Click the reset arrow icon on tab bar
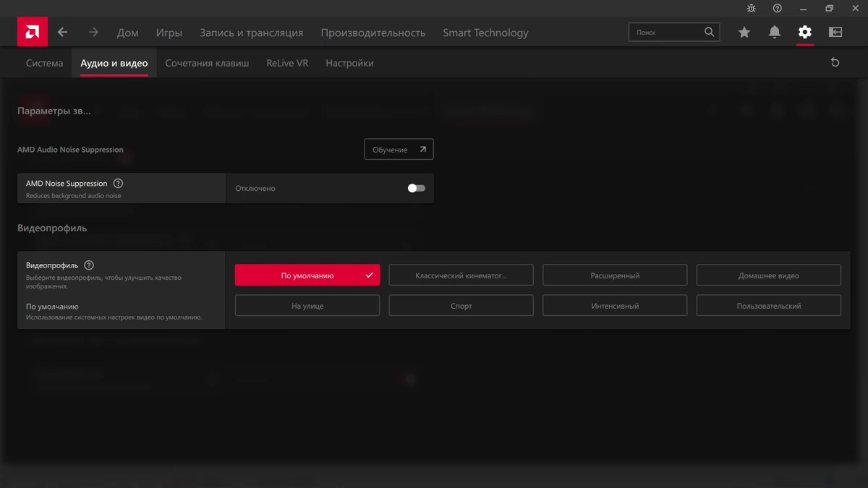The height and width of the screenshot is (488, 868). click(835, 63)
